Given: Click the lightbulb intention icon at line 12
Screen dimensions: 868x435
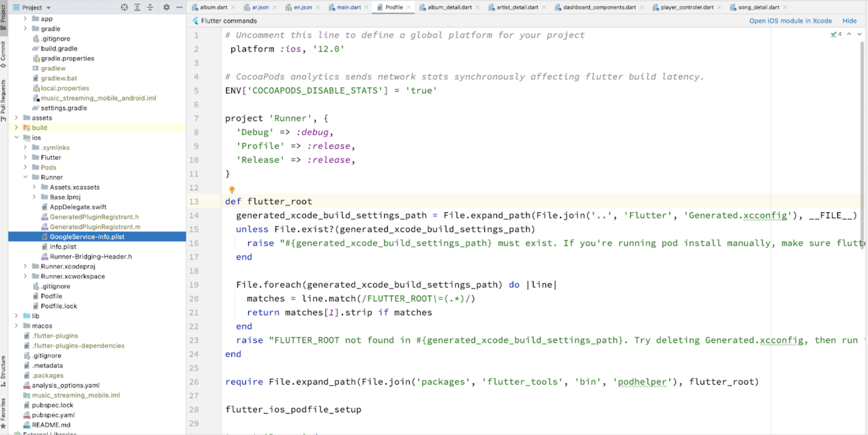Looking at the screenshot, I should click(x=231, y=190).
